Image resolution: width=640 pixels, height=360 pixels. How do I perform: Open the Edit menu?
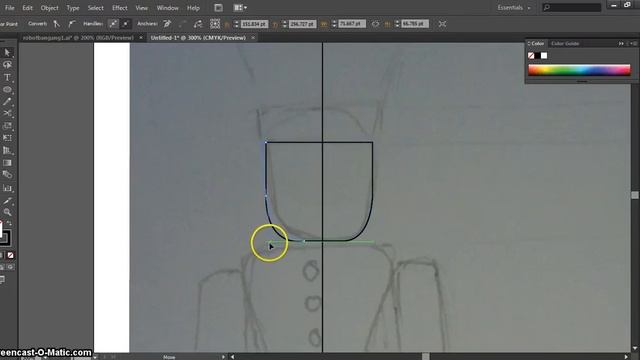tap(27, 8)
